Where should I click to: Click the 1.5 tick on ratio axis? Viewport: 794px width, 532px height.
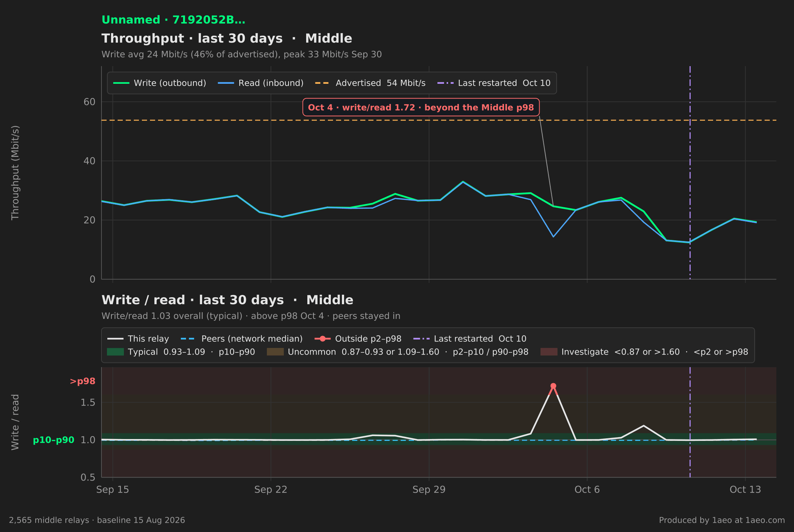[88, 403]
